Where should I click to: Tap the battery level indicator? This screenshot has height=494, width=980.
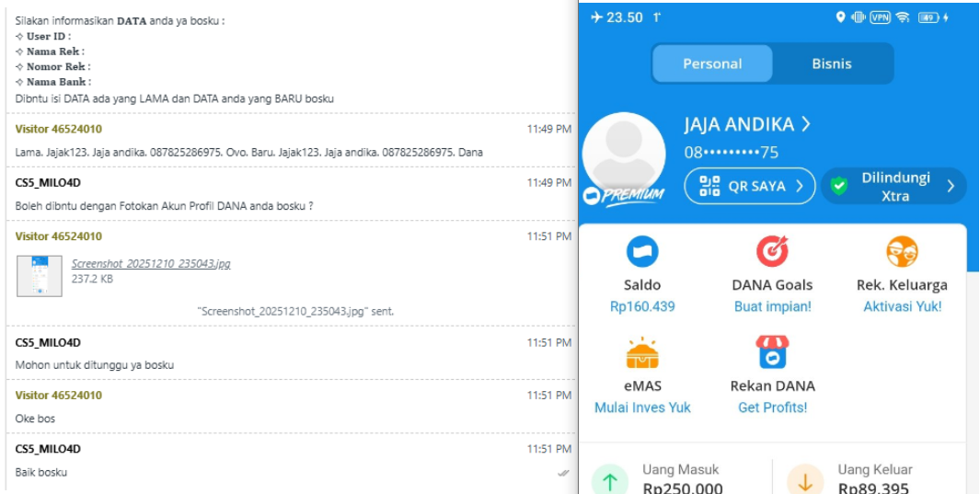[x=929, y=17]
